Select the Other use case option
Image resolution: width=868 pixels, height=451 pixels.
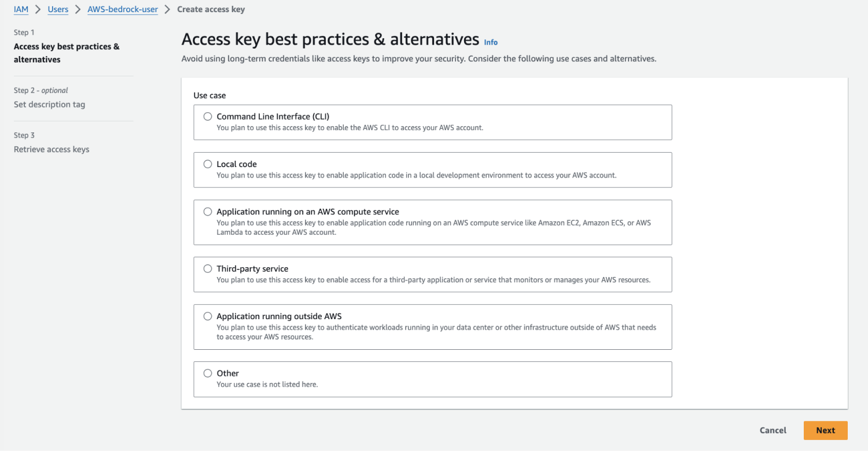click(x=208, y=373)
